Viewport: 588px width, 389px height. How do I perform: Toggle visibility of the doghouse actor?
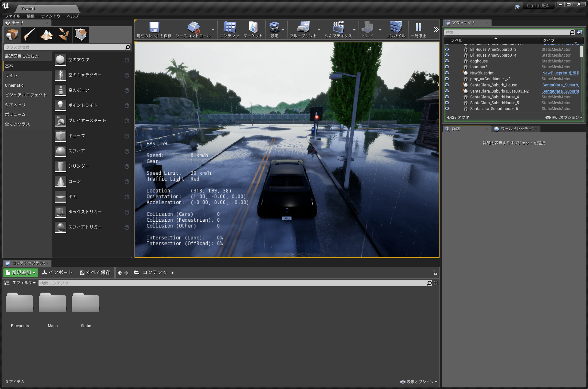pyautogui.click(x=447, y=61)
